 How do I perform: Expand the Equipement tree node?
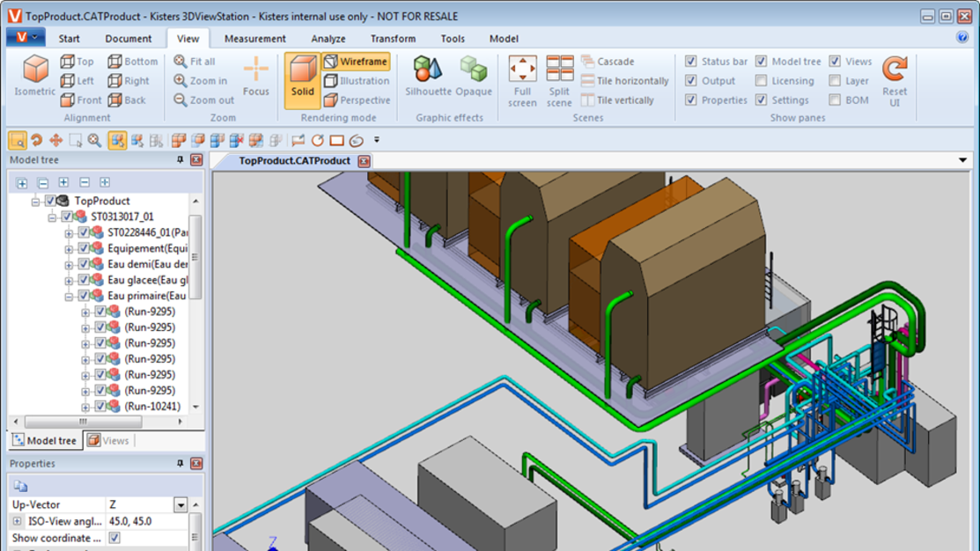(x=69, y=248)
